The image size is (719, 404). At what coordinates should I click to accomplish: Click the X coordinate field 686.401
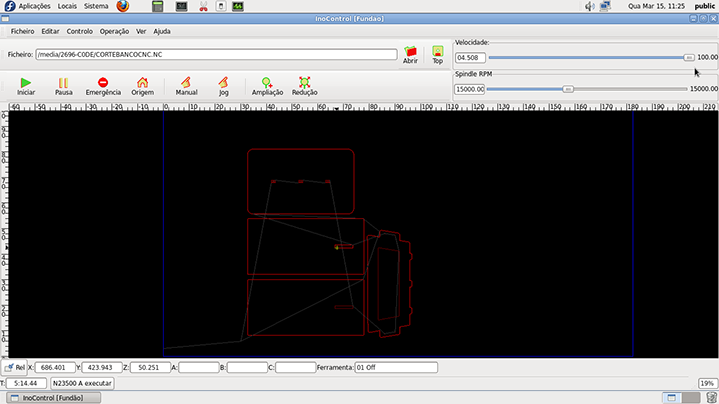coord(55,367)
